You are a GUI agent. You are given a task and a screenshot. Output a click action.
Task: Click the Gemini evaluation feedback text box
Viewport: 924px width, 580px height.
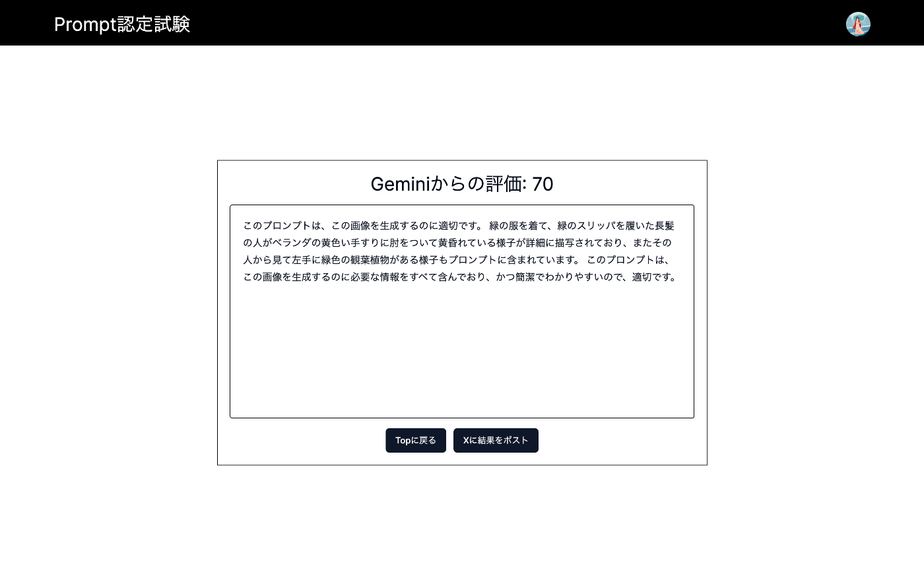coord(462,311)
